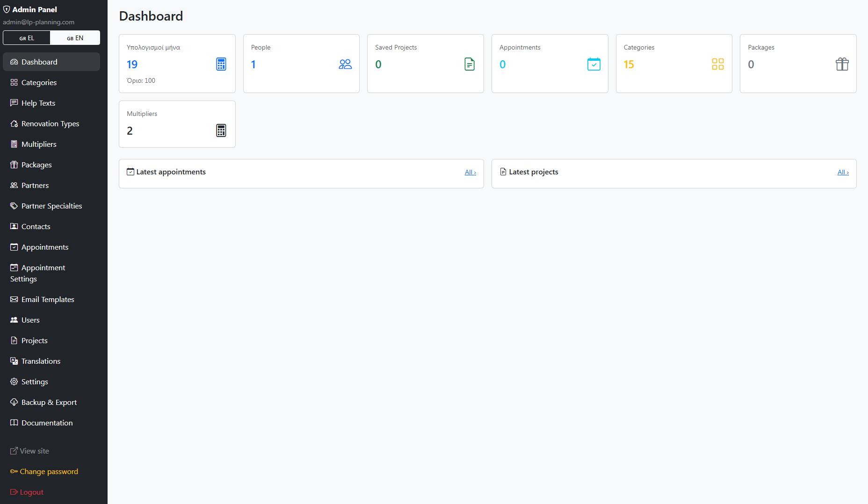Click the People card count 1
Viewport: 868px width, 504px height.
pyautogui.click(x=253, y=65)
